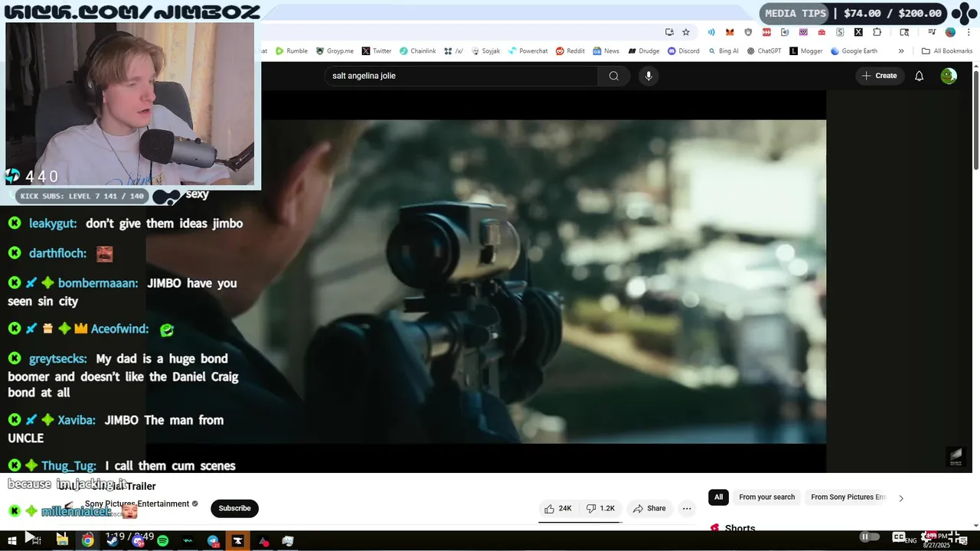
Task: Open the Drudge bookmark
Action: point(643,51)
